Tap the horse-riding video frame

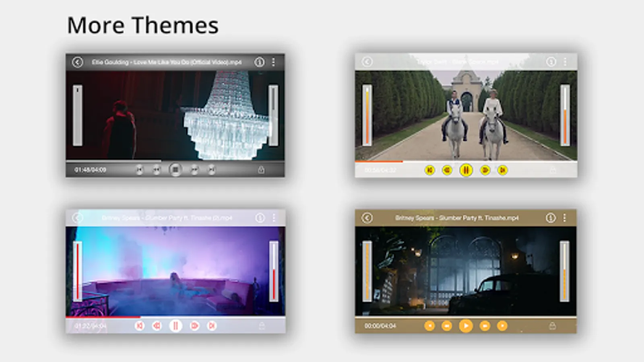click(466, 115)
